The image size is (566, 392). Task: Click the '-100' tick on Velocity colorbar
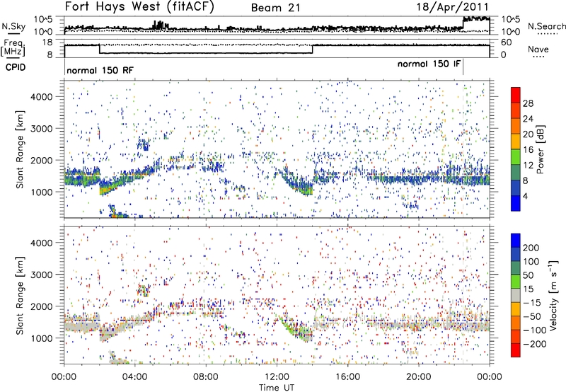pos(535,330)
